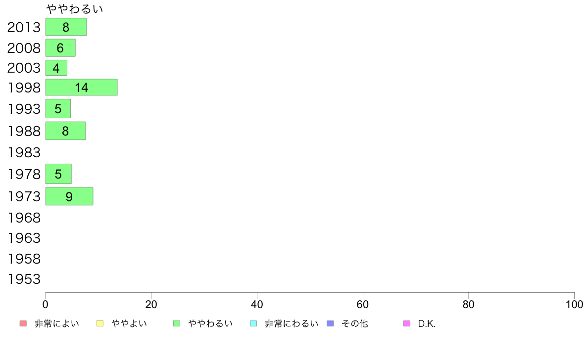Click the 100 tick label on x-axis
The height and width of the screenshot is (364, 588).
click(574, 304)
